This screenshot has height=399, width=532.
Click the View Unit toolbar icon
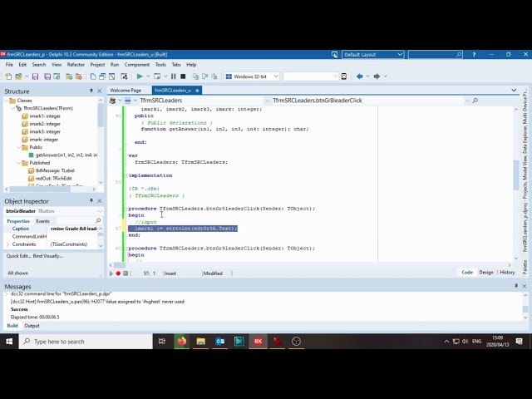tap(93, 76)
